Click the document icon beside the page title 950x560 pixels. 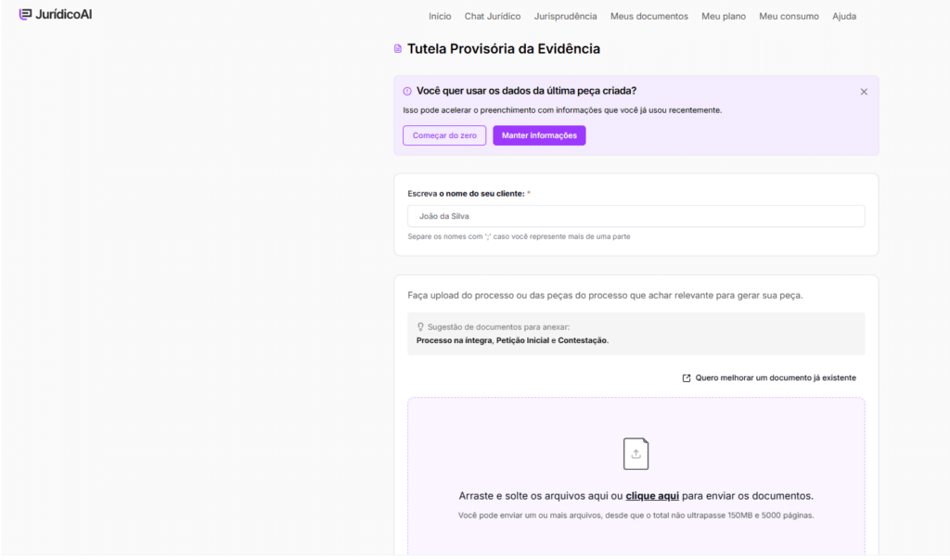[397, 47]
